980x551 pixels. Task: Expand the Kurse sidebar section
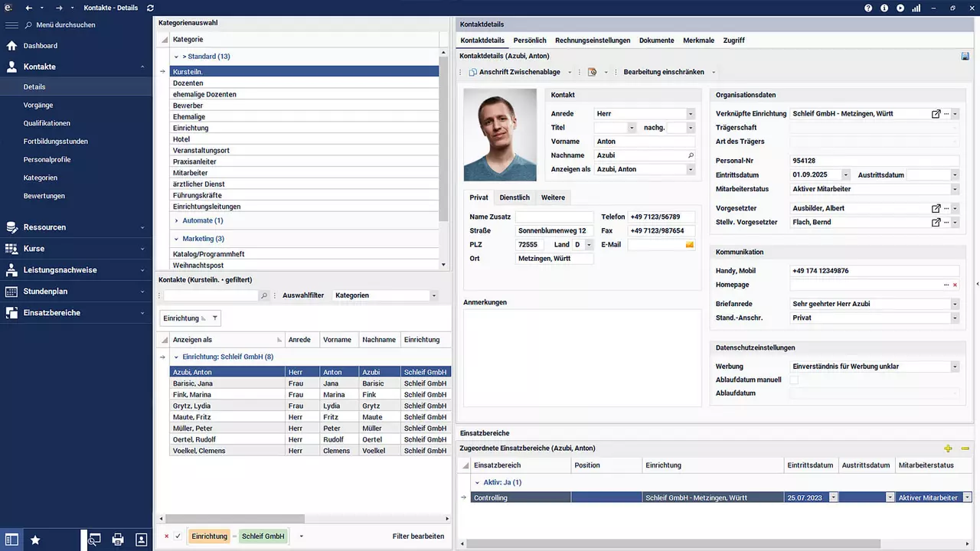click(77, 249)
